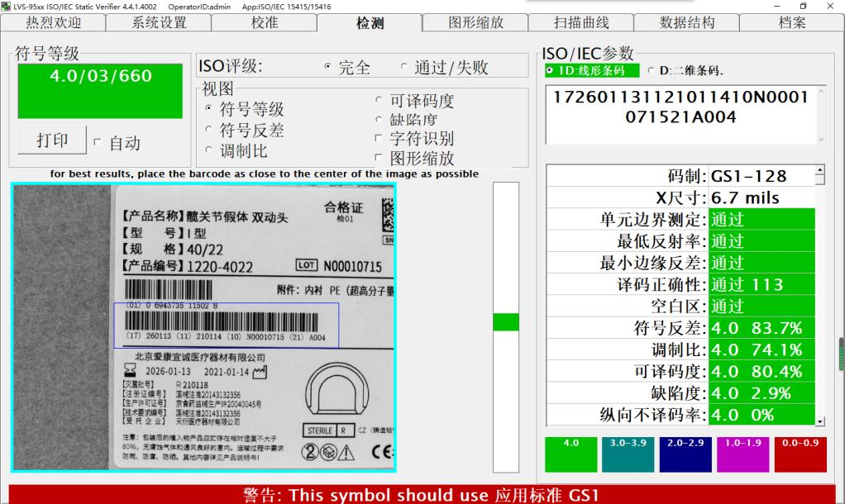Open the 档案 tab
The height and width of the screenshot is (504, 845).
click(791, 22)
